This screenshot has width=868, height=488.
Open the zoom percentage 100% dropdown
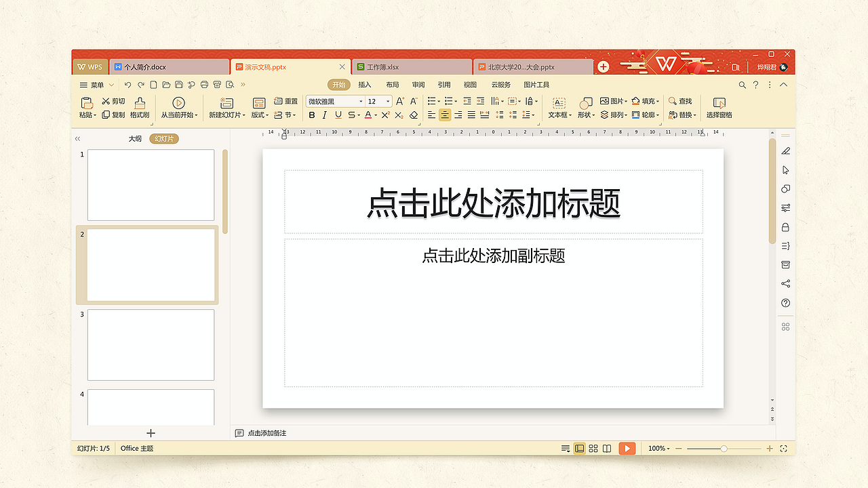point(658,449)
